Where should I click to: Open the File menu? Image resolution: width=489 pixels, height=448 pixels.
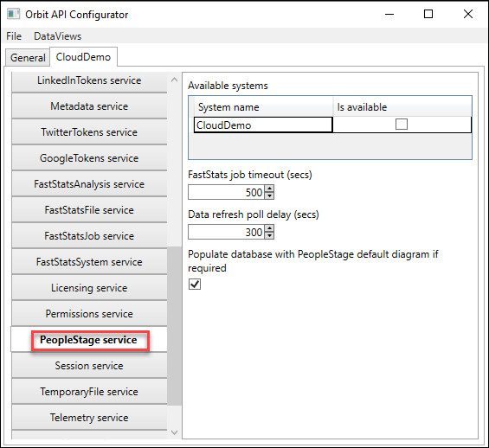[x=14, y=36]
